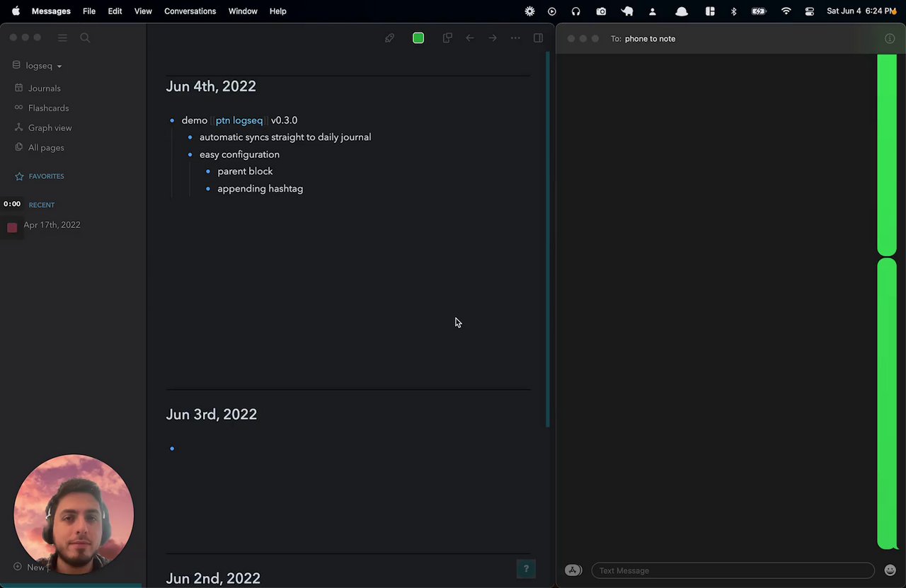Open the Edit menu
This screenshot has height=588, width=906.
point(115,11)
